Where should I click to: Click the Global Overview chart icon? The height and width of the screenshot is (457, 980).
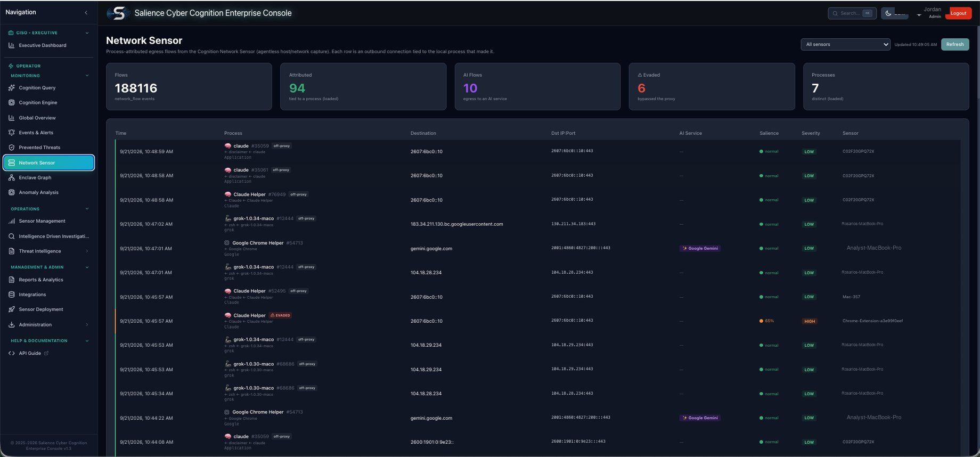coord(11,118)
